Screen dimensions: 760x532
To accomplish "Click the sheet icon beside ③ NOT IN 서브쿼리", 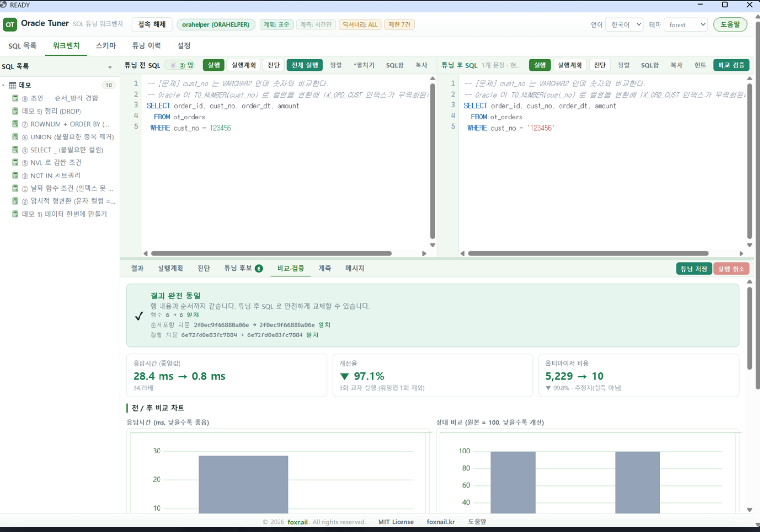I will 15,175.
